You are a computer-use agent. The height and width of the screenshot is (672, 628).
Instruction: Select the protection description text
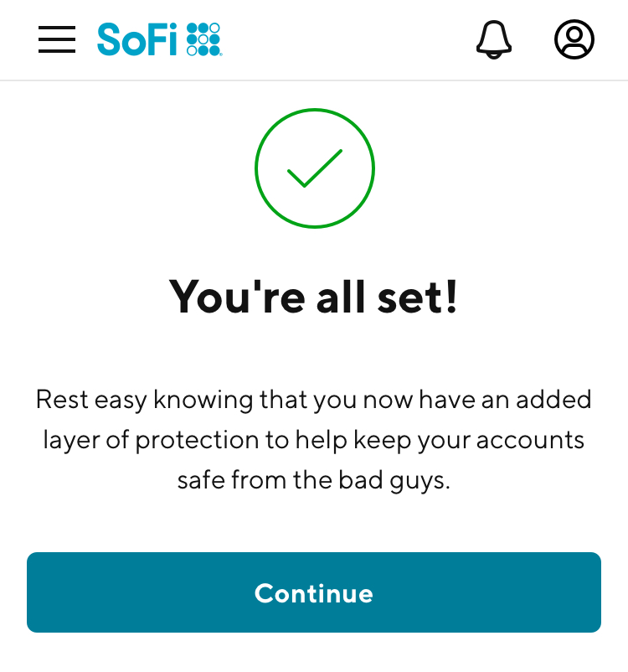(314, 440)
